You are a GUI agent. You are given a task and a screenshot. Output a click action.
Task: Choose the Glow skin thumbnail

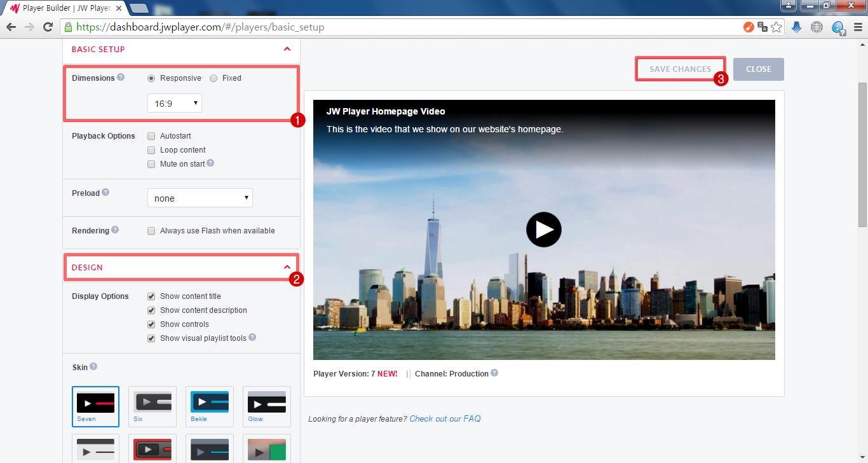tap(267, 406)
